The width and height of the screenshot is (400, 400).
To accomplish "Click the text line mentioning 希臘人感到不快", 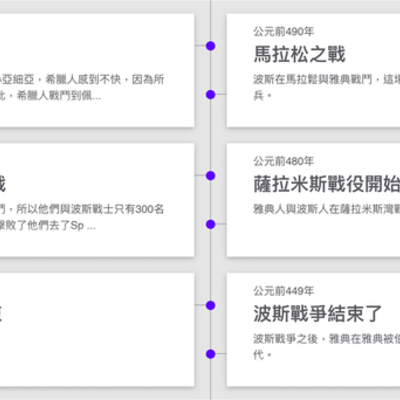I will 82,79.
